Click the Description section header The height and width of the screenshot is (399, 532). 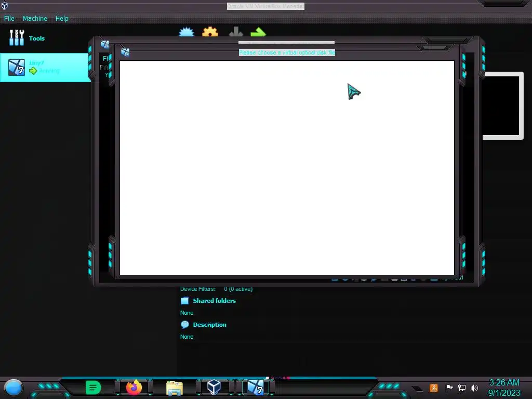click(209, 325)
